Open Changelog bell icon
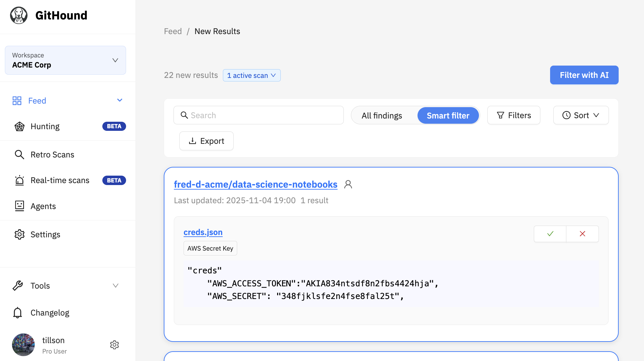This screenshot has height=361, width=644. pos(18,313)
